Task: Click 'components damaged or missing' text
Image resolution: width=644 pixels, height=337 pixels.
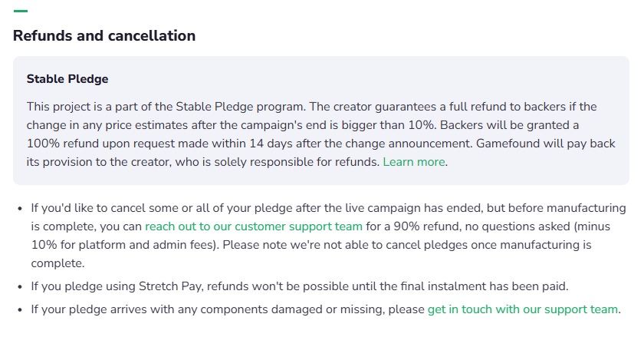Action: 292,309
